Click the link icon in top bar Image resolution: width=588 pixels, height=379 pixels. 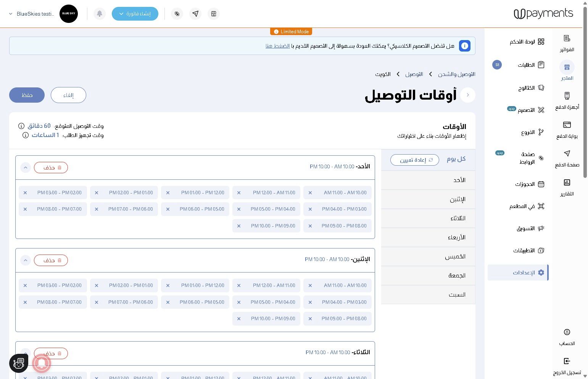point(177,14)
